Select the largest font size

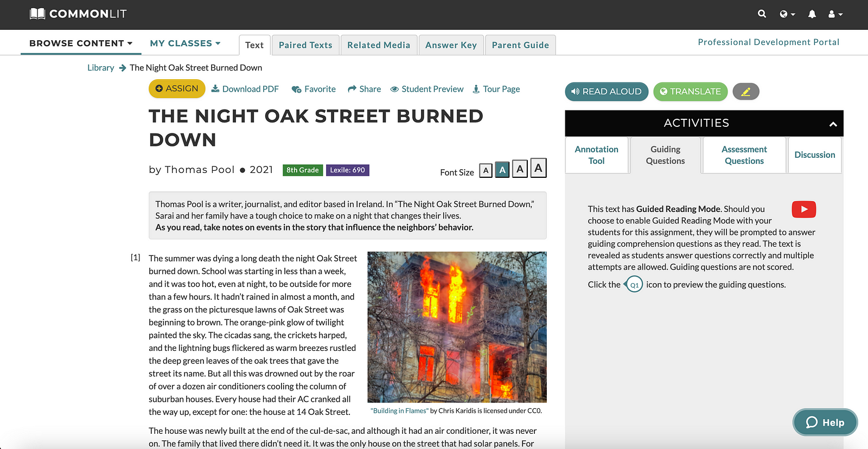click(x=538, y=168)
